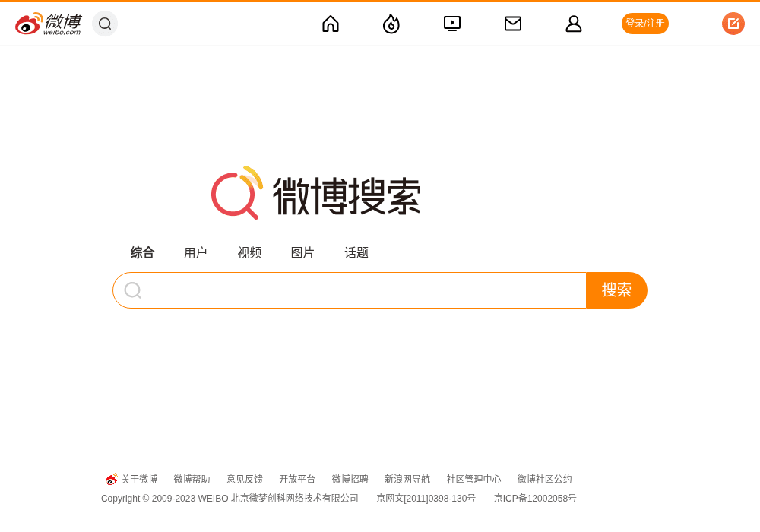Click the 京网文[2011]0398-130号 license link
This screenshot has height=532, width=760.
[426, 498]
